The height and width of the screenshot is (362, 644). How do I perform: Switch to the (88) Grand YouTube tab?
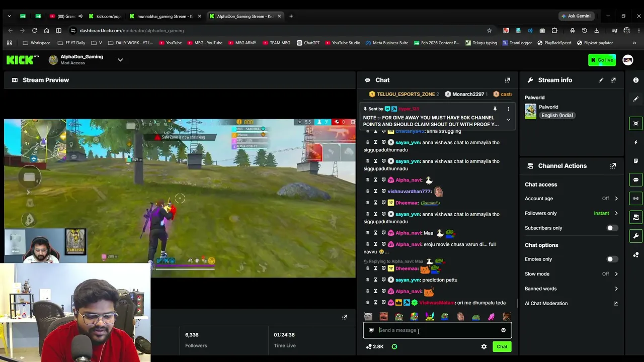coord(66,16)
